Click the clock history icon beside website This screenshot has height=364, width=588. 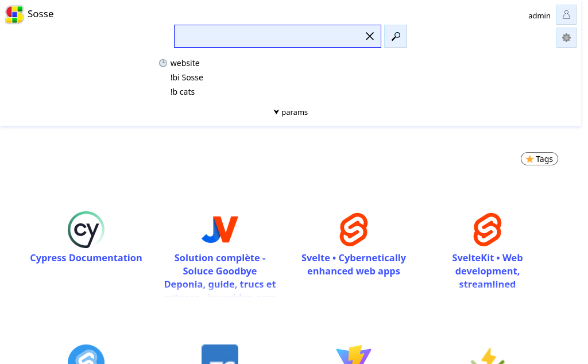point(163,63)
